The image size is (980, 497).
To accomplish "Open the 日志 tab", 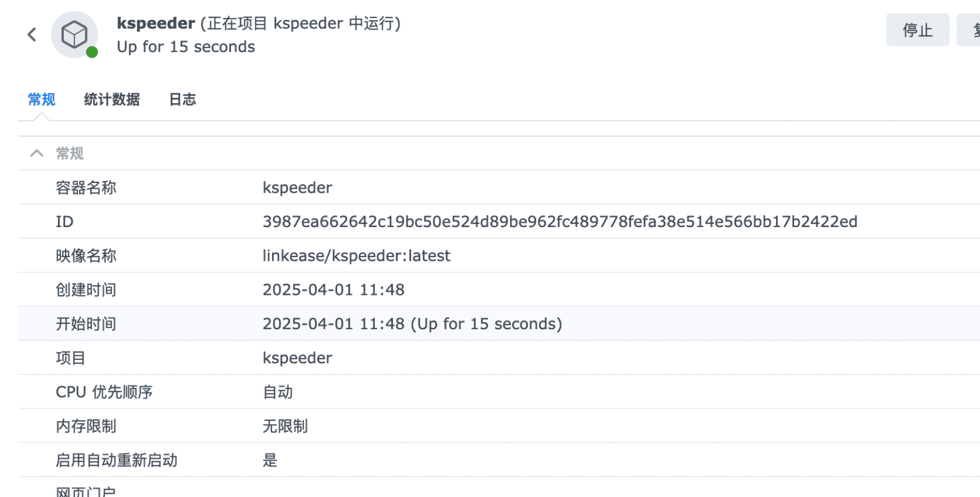I will [182, 99].
